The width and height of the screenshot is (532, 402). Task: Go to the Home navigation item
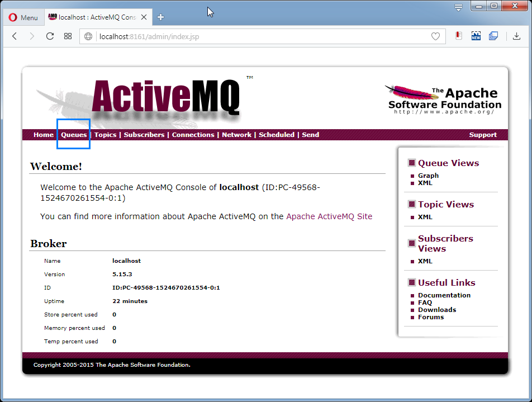[44, 135]
